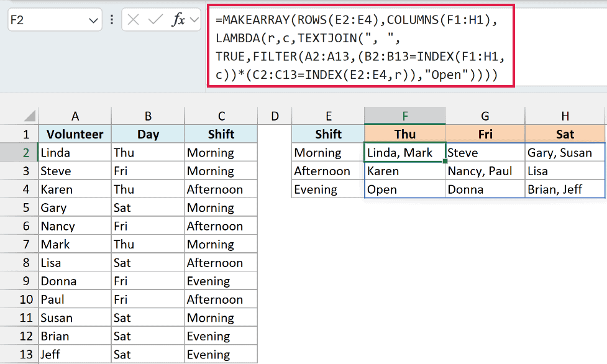This screenshot has width=607, height=364.
Task: Click the Afternoon label in column E
Action: pos(328,171)
